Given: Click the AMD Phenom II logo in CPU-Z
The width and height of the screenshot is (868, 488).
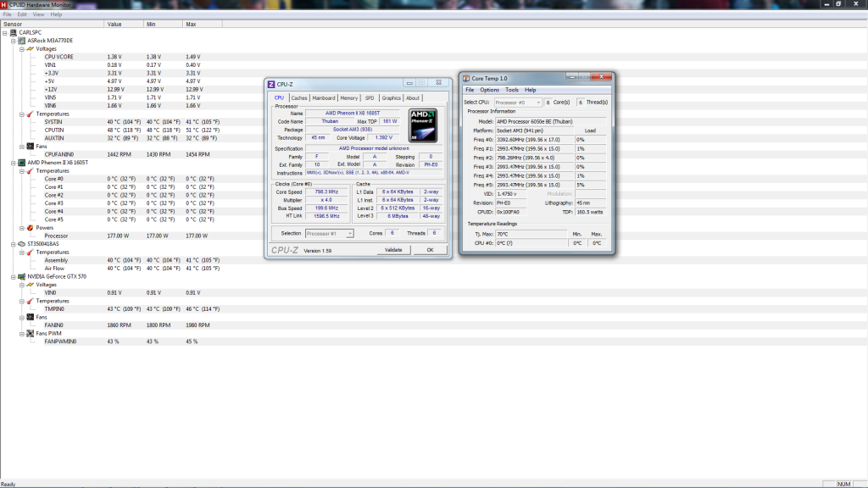Looking at the screenshot, I should pyautogui.click(x=423, y=125).
